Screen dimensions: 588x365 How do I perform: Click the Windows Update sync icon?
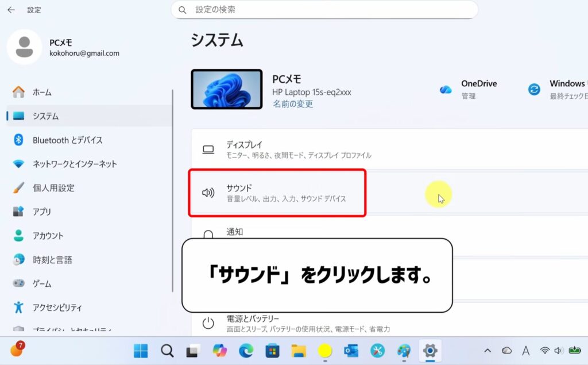click(x=535, y=89)
